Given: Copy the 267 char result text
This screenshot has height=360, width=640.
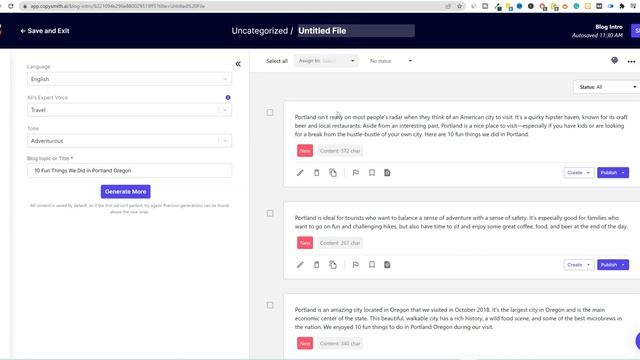Looking at the screenshot, I should click(x=333, y=264).
